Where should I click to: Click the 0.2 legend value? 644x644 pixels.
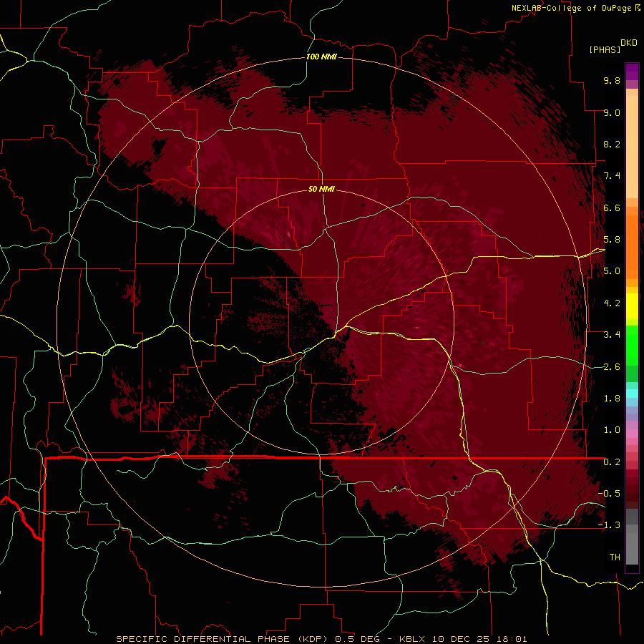click(x=612, y=462)
